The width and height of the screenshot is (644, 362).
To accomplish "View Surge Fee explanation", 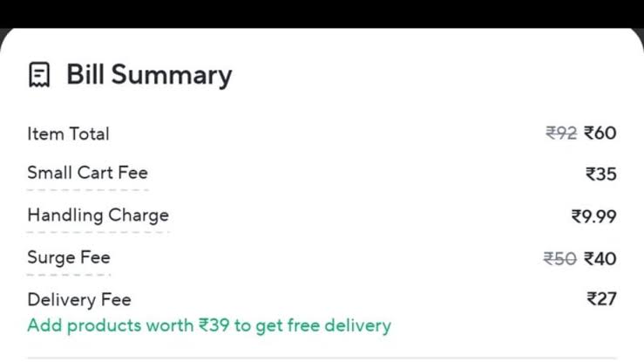I will click(x=69, y=257).
